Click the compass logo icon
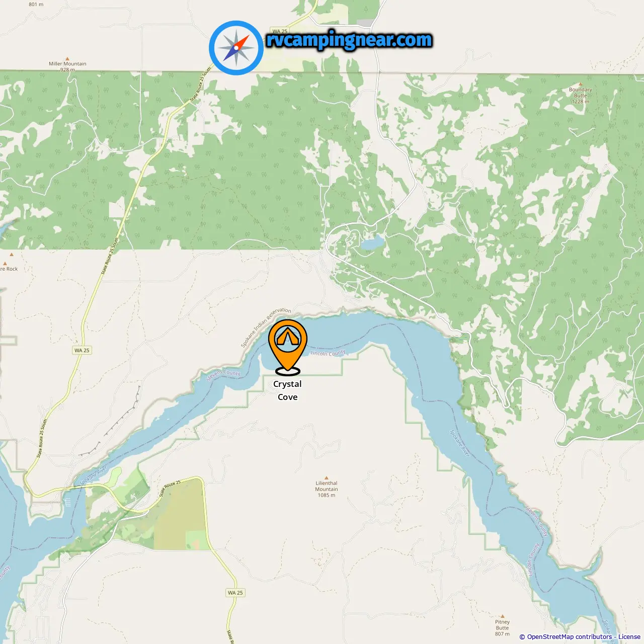The width and height of the screenshot is (644, 644). tap(236, 48)
